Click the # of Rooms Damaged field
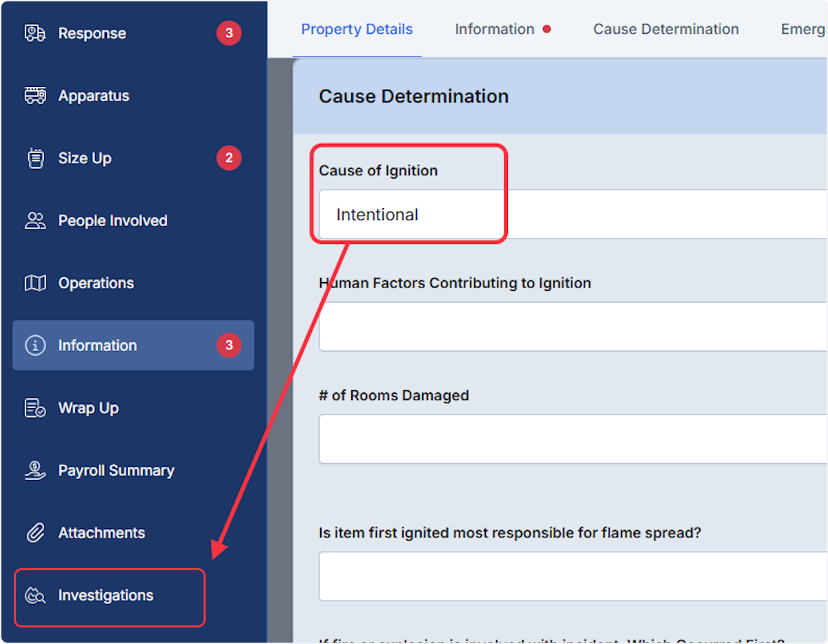The width and height of the screenshot is (828, 644). (573, 439)
